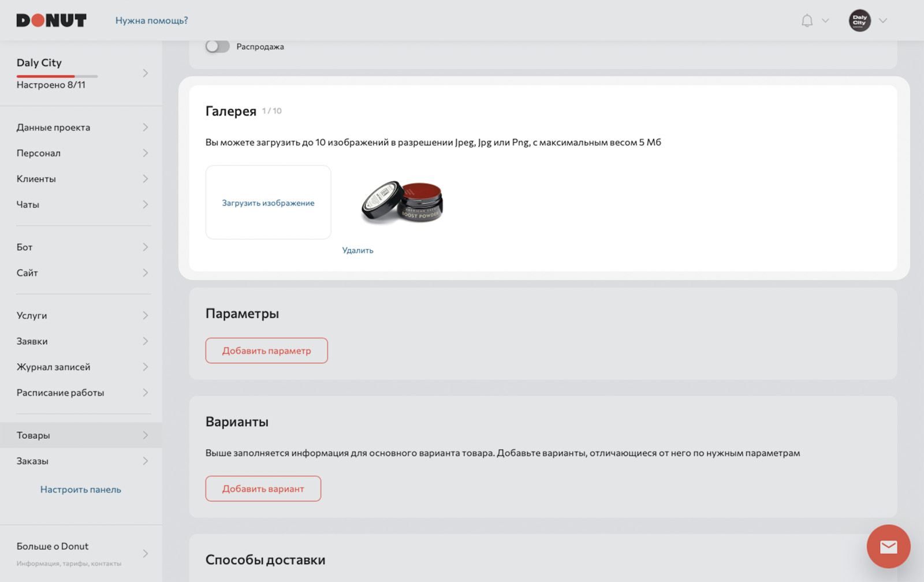
Task: Expand the Daly City project chevron
Action: point(146,73)
